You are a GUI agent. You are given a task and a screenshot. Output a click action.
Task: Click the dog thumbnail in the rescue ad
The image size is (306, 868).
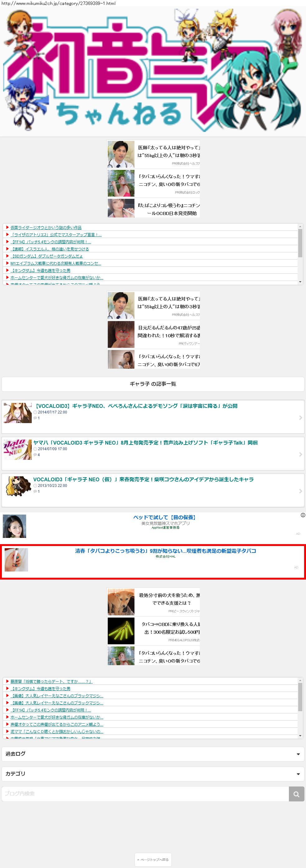click(121, 602)
